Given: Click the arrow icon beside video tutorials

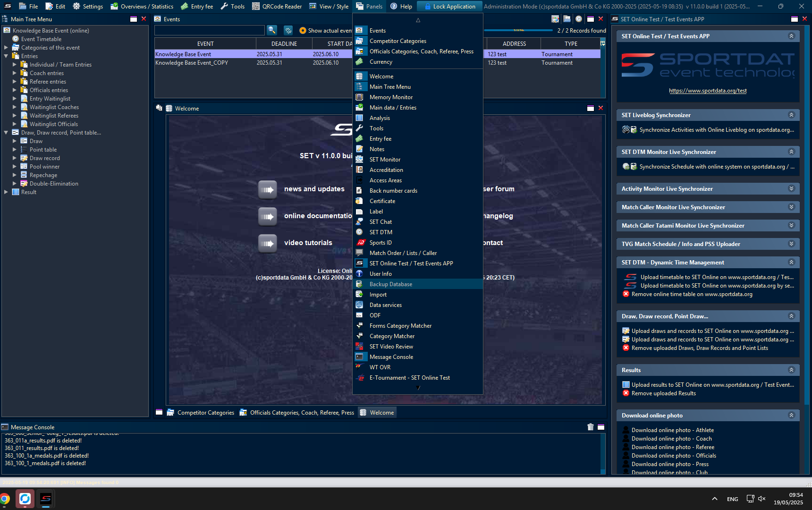Looking at the screenshot, I should [267, 243].
